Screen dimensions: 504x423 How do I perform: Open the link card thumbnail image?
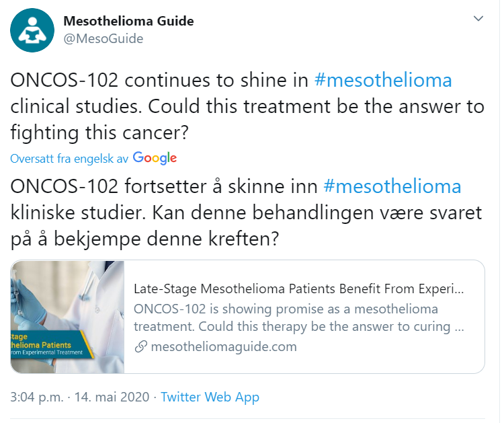[67, 317]
